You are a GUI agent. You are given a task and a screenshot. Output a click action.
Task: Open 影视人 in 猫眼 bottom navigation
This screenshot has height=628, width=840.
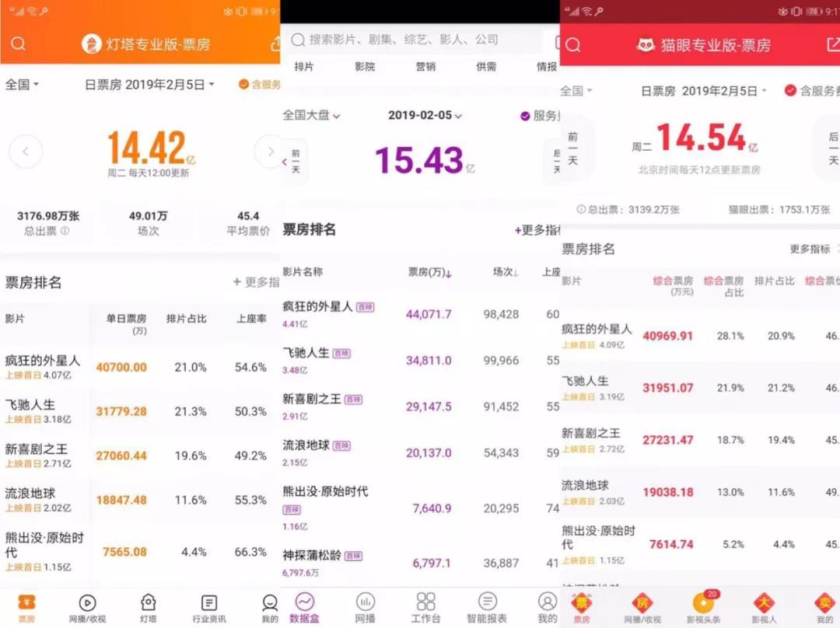(x=764, y=609)
